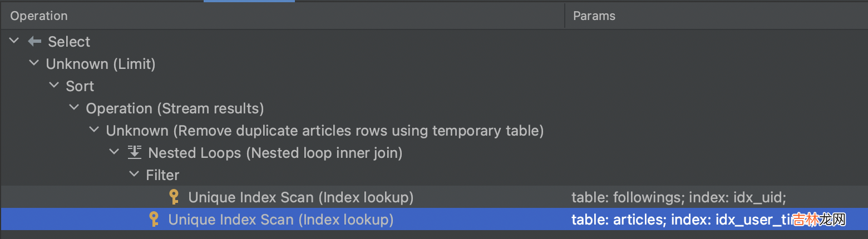Select the Sort row label
Viewport: 868px width, 239px height.
tap(80, 86)
